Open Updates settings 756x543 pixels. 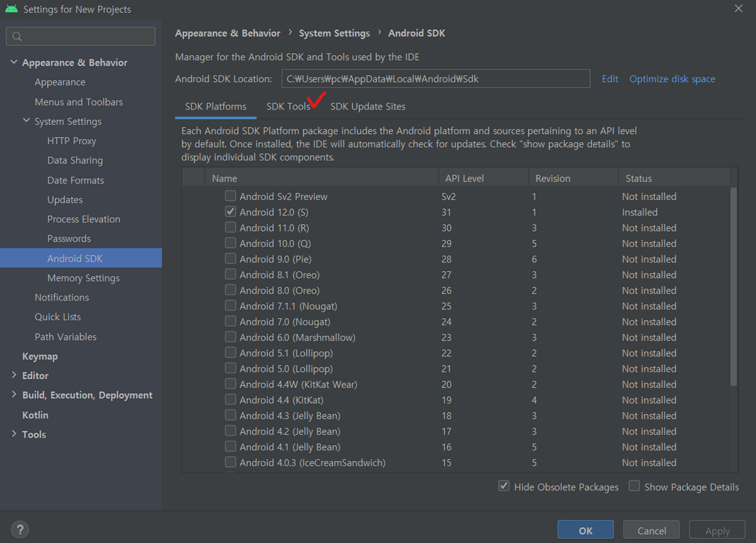[x=65, y=199]
